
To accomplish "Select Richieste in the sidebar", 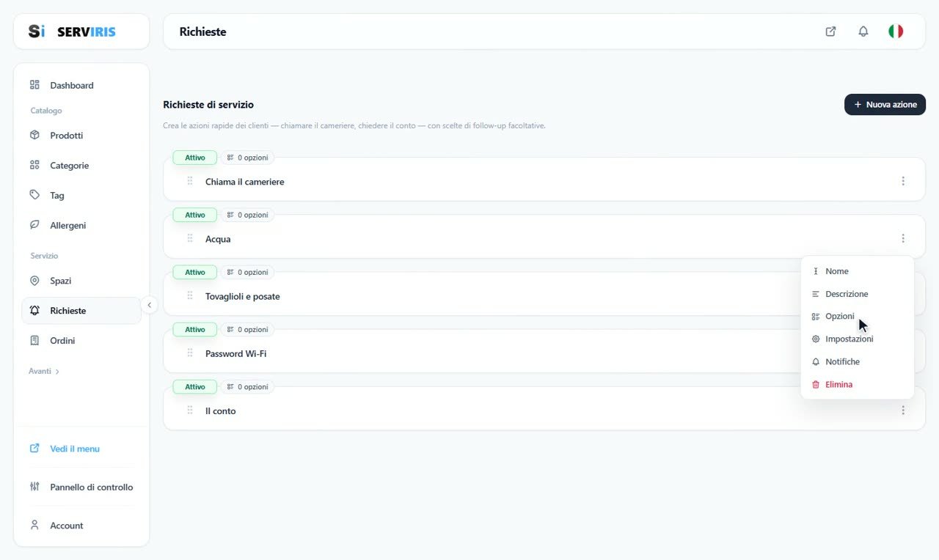I will pos(81,311).
